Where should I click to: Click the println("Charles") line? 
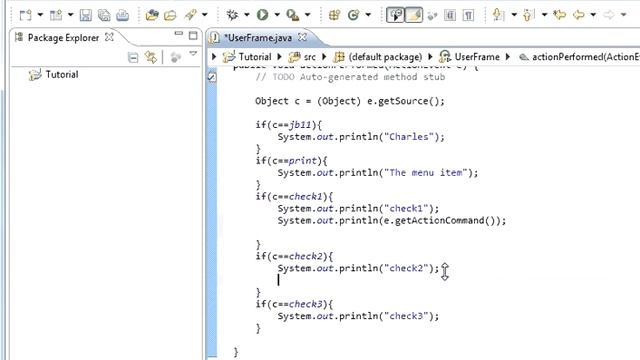(361, 137)
